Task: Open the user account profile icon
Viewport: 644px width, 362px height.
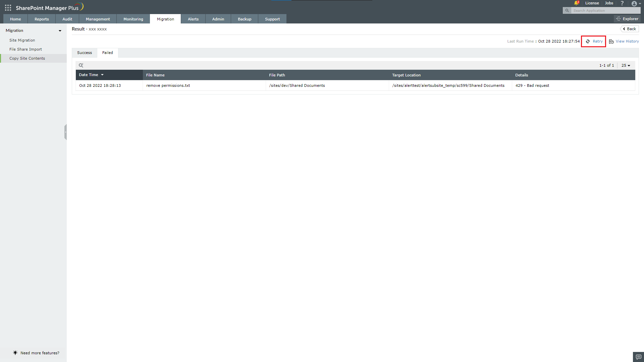Action: point(635,4)
